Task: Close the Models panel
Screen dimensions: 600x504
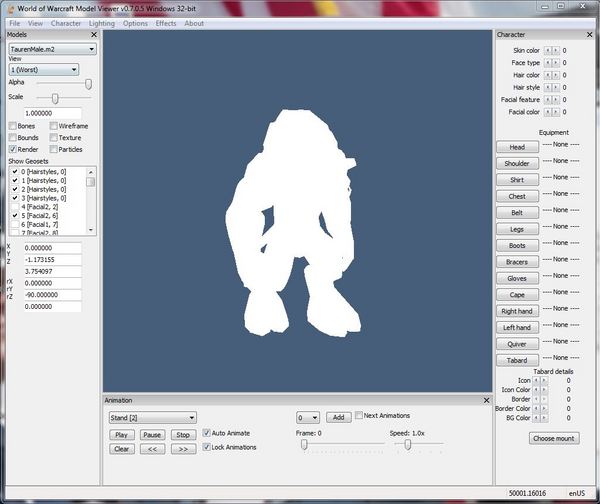Action: pyautogui.click(x=92, y=34)
